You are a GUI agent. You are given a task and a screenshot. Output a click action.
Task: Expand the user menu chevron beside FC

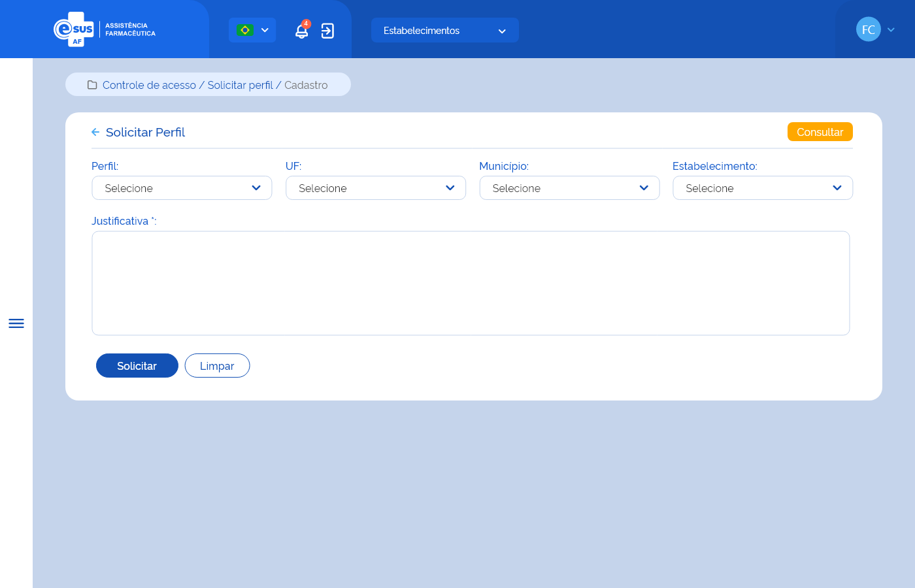tap(891, 30)
